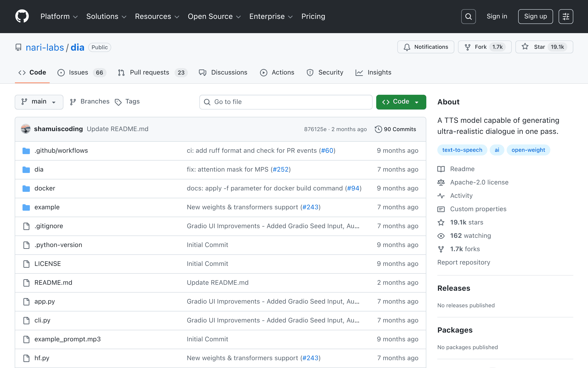This screenshot has height=368, width=588.
Task: Click the watching eye icon
Action: click(x=441, y=236)
